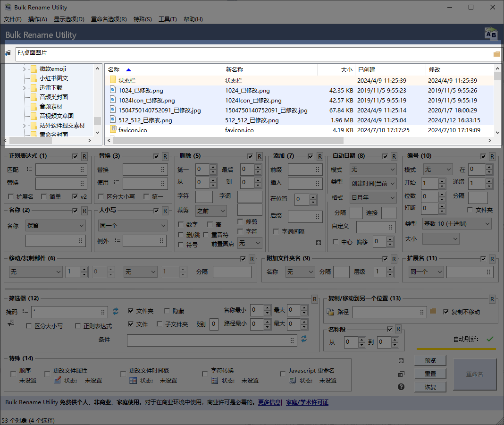Click the folder browse icon beside path bar
Image resolution: width=504 pixels, height=425 pixels.
click(496, 54)
